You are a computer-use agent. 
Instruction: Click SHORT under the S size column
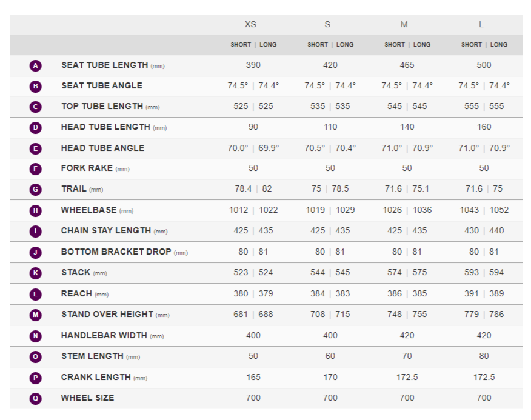318,45
